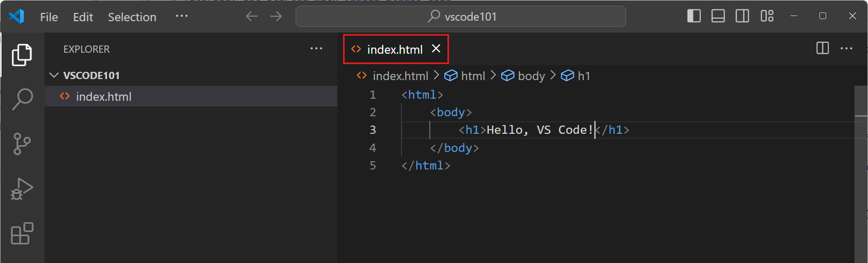Toggle the bottom panel visibility
The width and height of the screenshot is (868, 263).
(718, 17)
